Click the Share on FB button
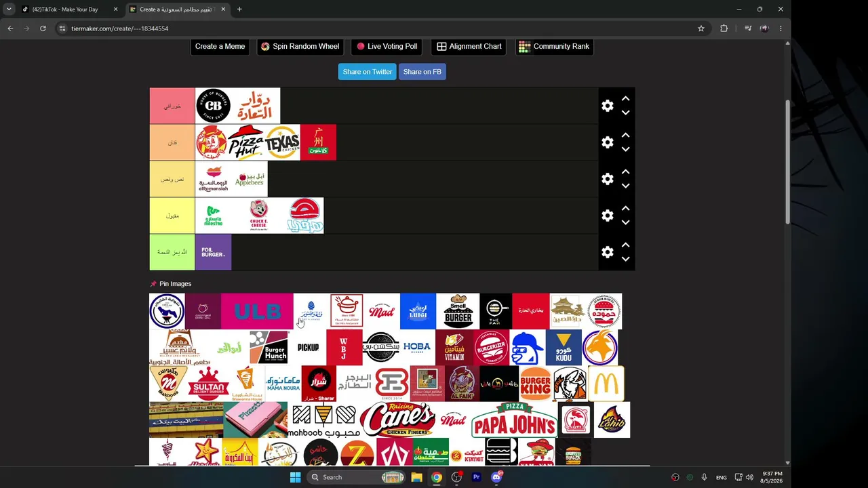Viewport: 868px width, 488px height. coord(422,72)
